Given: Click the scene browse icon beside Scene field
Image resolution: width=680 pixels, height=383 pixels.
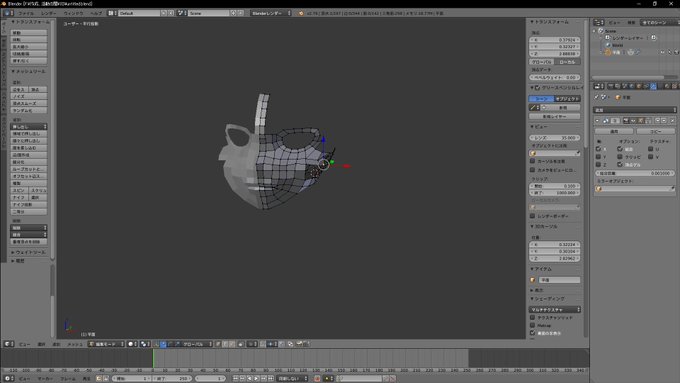Looking at the screenshot, I should click(x=181, y=13).
